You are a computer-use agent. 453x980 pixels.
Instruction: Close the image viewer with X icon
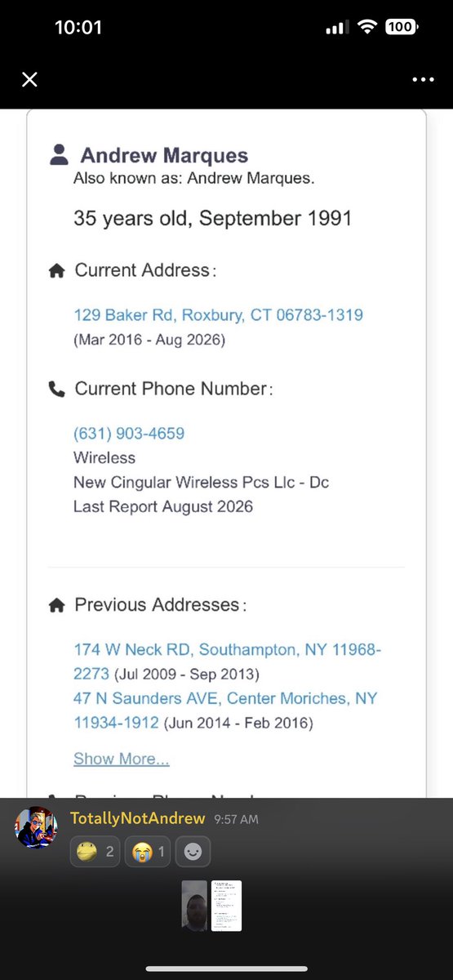[x=29, y=79]
